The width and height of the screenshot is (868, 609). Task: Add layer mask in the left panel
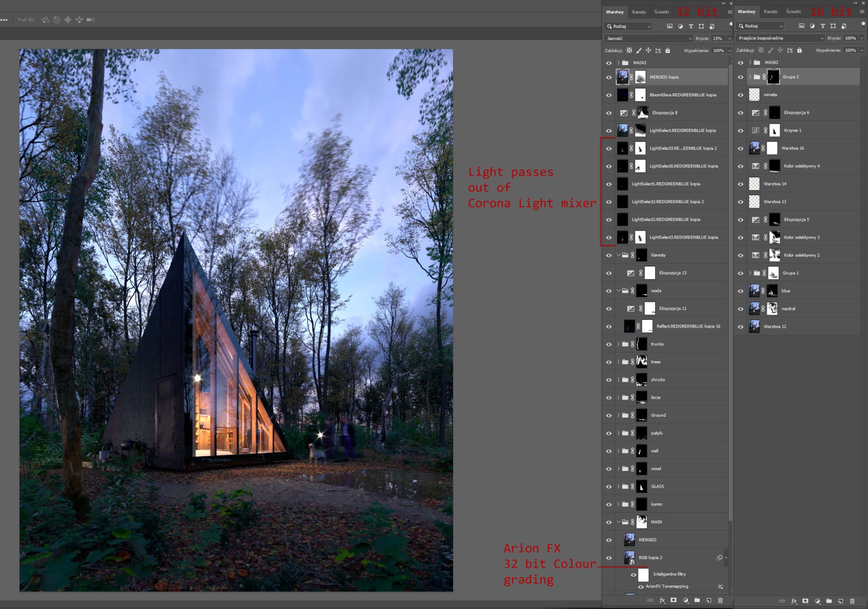674,600
